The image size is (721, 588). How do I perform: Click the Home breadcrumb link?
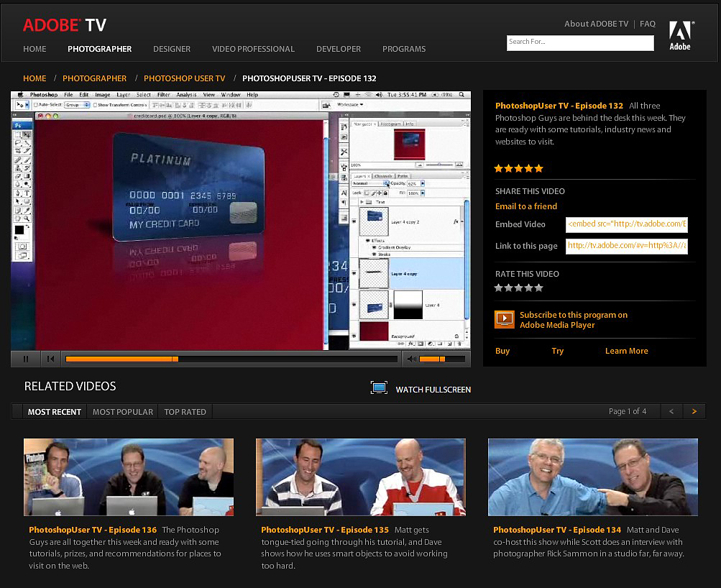(x=35, y=78)
